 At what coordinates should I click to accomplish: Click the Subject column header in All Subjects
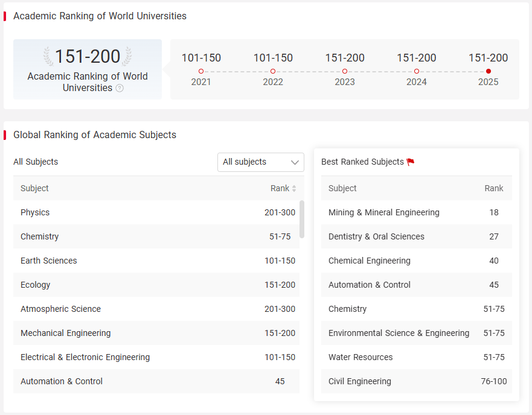pyautogui.click(x=34, y=188)
